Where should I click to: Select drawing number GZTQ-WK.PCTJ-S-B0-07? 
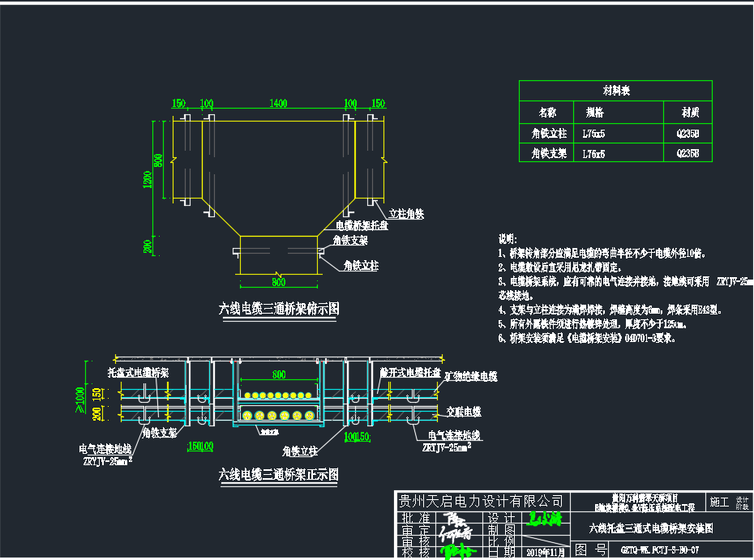659,550
